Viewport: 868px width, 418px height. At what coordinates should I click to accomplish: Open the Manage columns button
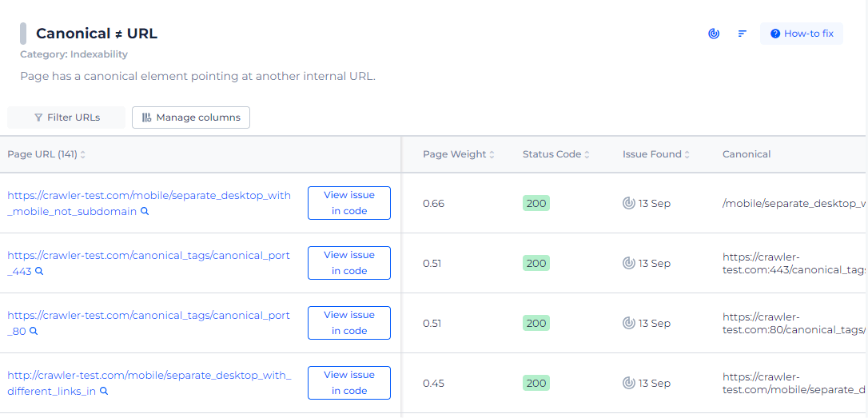191,117
